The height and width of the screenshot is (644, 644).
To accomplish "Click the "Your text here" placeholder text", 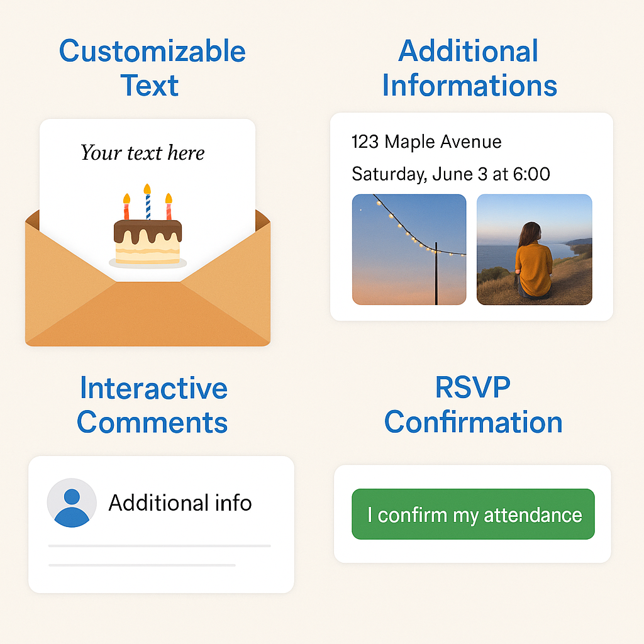I will (x=143, y=153).
